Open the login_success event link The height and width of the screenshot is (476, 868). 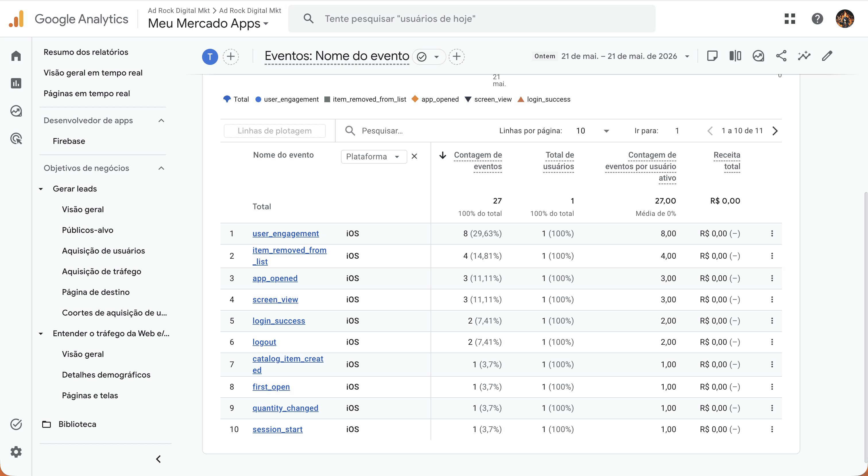279,321
